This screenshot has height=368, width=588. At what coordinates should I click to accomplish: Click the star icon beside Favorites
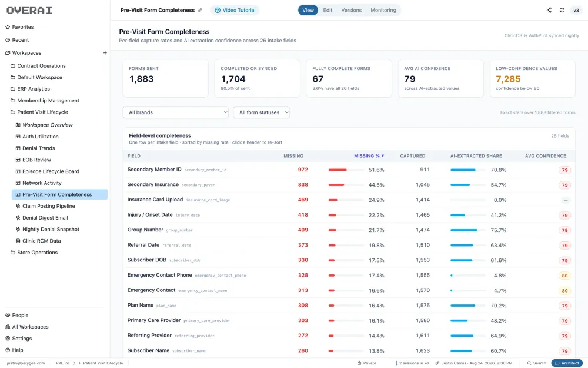click(x=8, y=27)
